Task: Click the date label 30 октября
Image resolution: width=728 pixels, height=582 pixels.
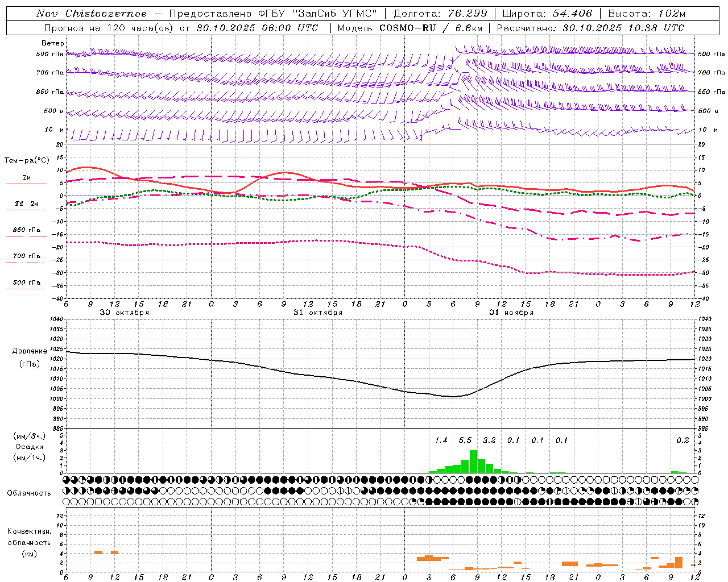Action: pos(125,313)
